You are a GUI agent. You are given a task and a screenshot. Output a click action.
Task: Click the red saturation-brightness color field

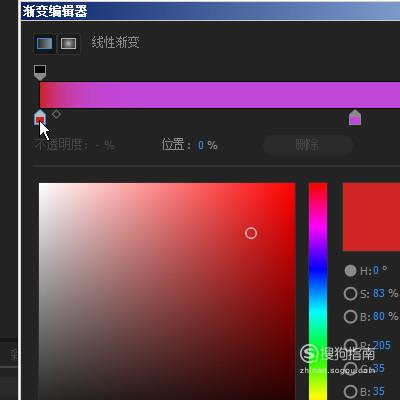pos(167,291)
